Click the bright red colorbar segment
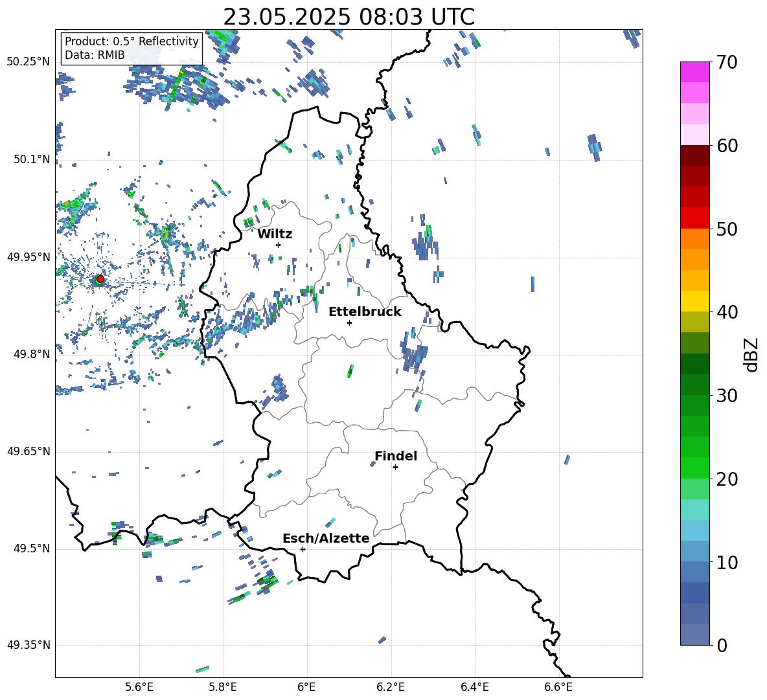The image size is (767, 700). coord(694,218)
